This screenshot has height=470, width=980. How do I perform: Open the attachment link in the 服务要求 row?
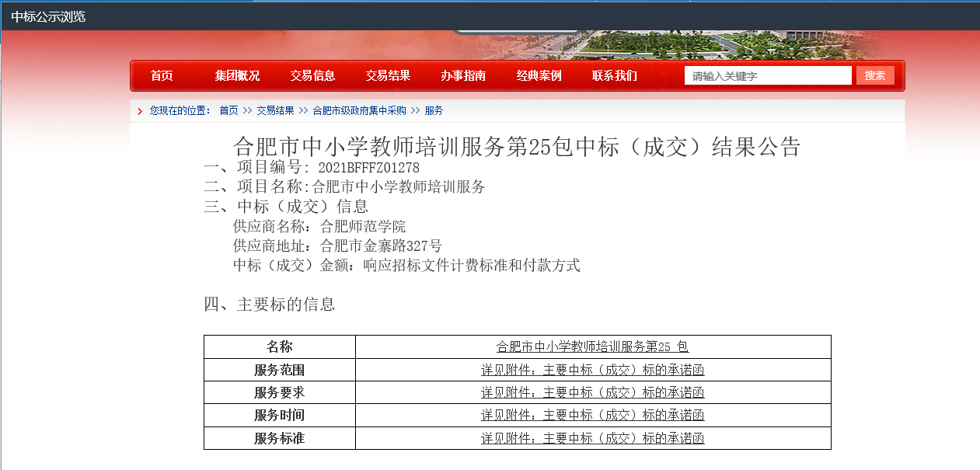click(592, 393)
